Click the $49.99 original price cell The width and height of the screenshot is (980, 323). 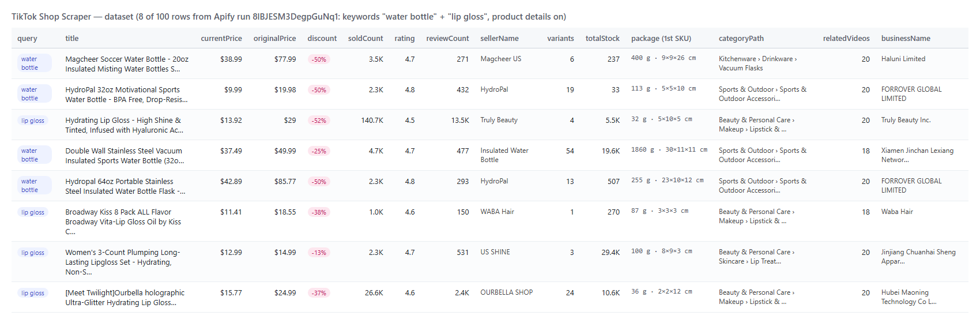point(285,151)
